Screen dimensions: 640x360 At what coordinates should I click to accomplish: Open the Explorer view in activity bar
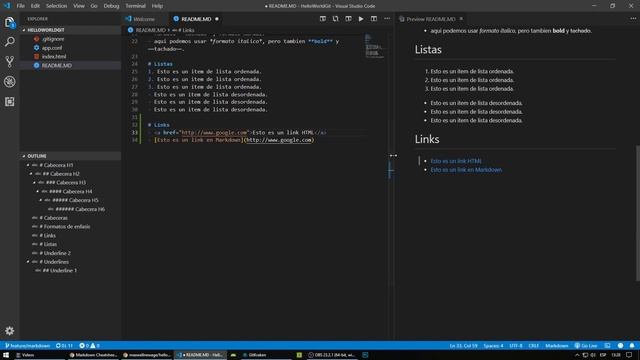9,22
